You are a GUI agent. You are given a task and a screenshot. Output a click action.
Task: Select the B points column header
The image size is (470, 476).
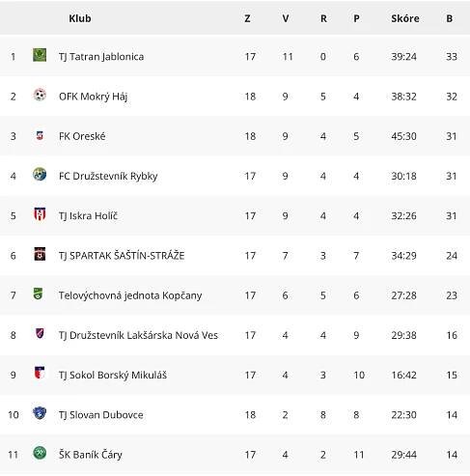(x=450, y=18)
